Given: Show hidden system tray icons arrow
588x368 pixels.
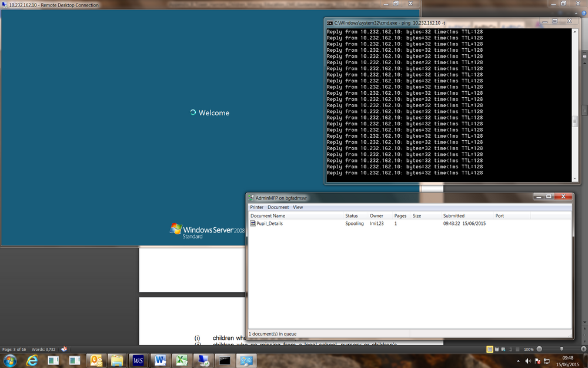Looking at the screenshot, I should tap(518, 362).
